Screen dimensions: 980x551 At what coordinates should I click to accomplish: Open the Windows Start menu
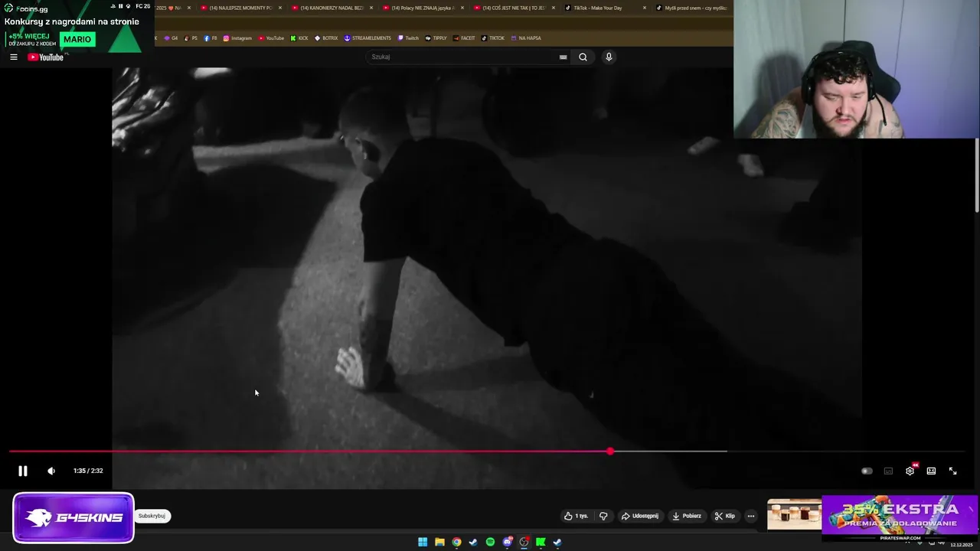423,542
